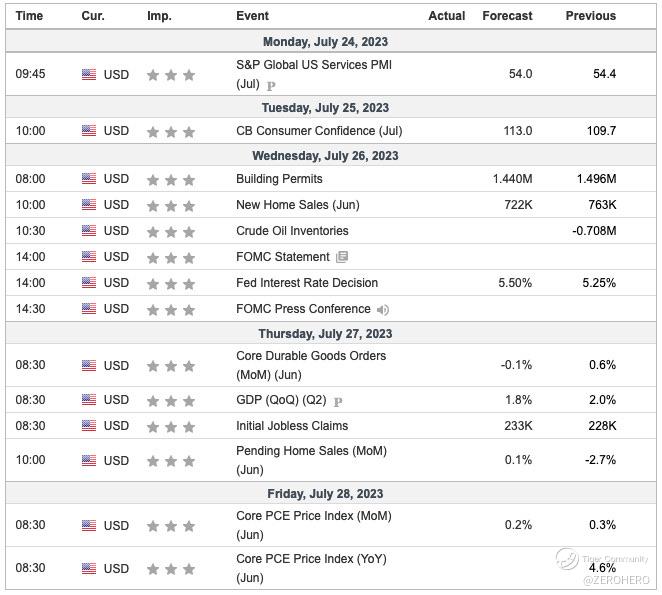Click the Wednesday, July 26, 2023 date row

click(325, 156)
